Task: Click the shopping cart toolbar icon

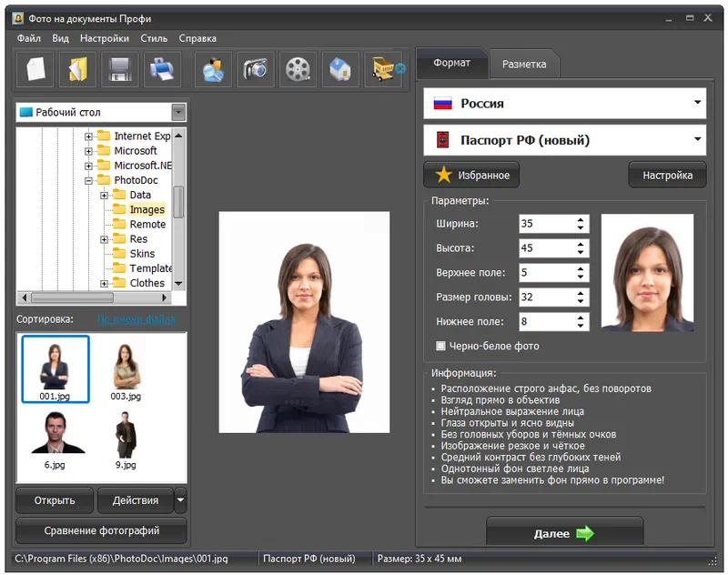Action: tap(383, 70)
